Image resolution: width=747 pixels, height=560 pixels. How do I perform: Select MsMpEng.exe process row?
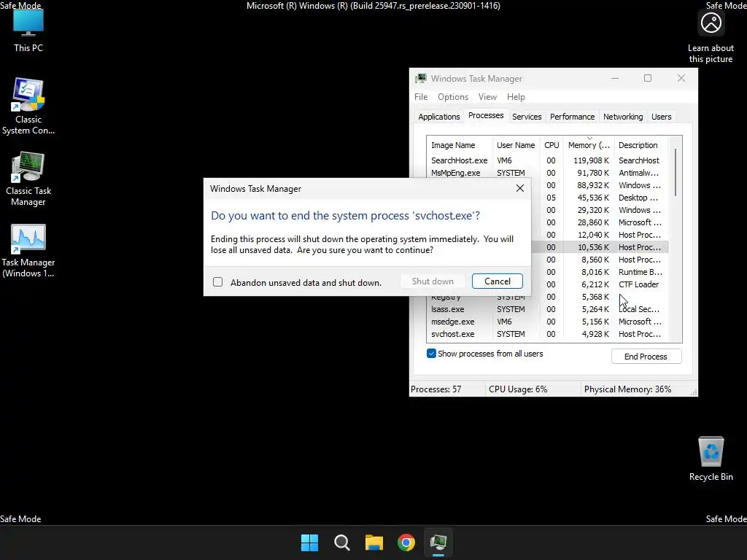tap(548, 173)
